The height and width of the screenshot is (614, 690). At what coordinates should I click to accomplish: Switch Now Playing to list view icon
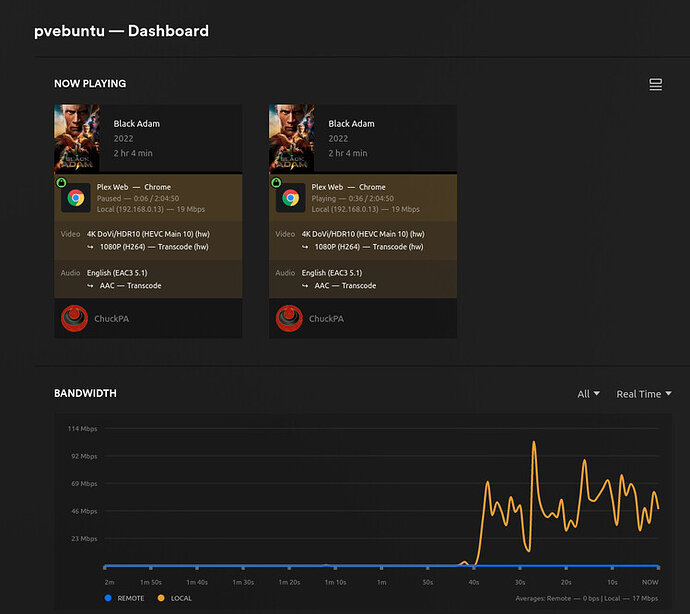[x=655, y=84]
